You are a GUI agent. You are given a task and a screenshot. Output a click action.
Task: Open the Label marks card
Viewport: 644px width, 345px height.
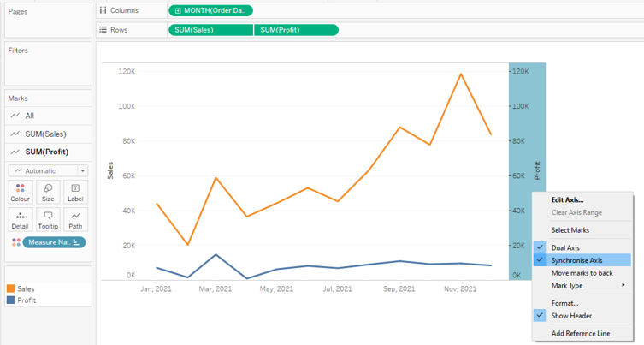75,193
